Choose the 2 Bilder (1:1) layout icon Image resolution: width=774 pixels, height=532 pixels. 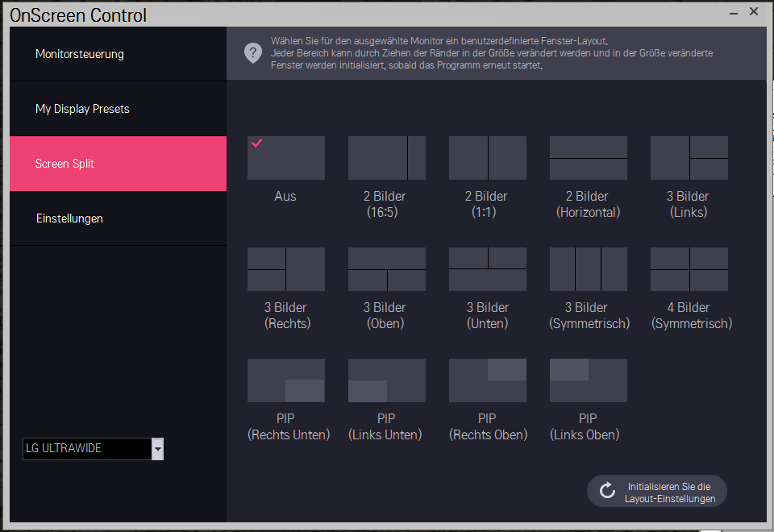click(x=487, y=158)
